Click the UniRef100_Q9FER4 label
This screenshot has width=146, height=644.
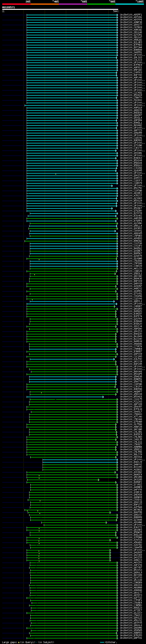[131, 120]
